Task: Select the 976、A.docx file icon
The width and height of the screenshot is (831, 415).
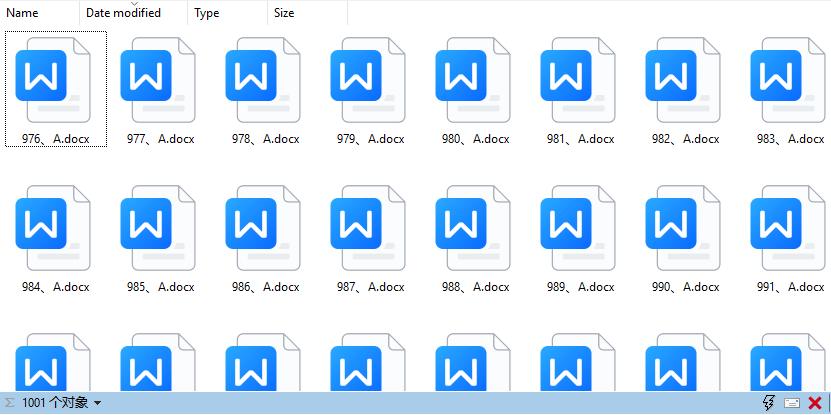Action: (53, 80)
